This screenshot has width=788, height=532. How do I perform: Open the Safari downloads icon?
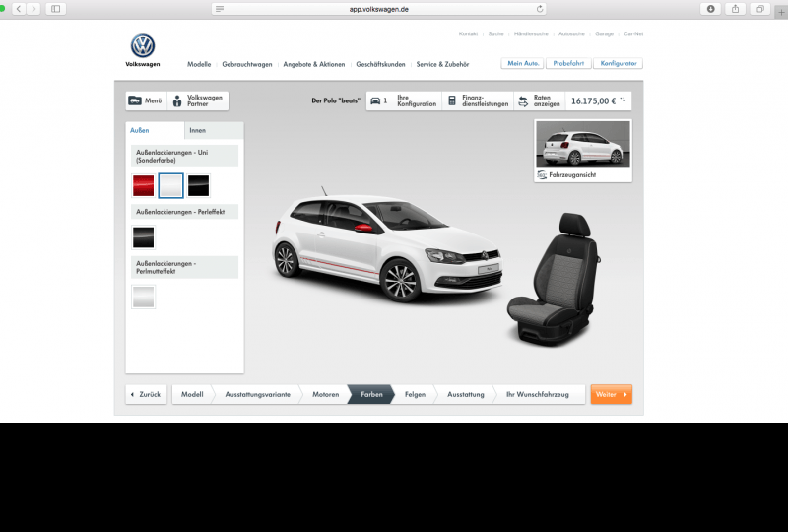tap(710, 9)
